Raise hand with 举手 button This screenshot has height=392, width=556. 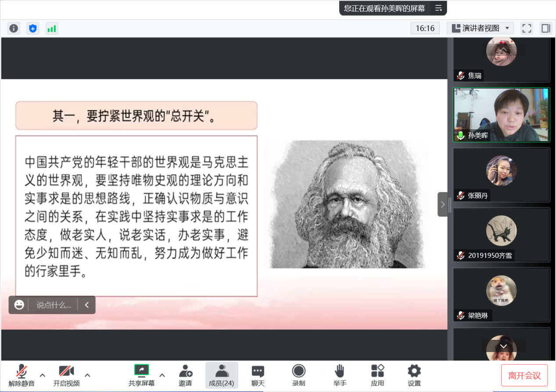pos(339,375)
